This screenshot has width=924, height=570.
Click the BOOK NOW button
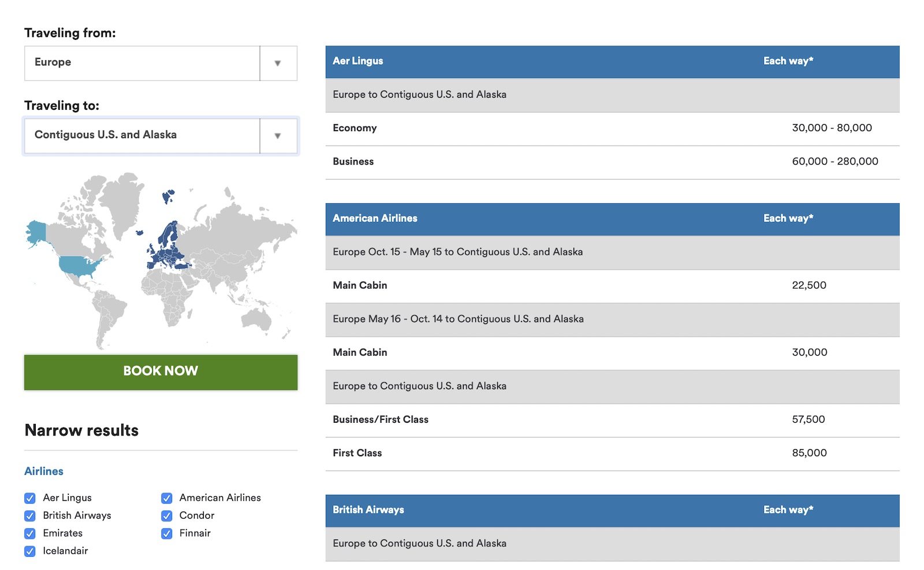161,372
